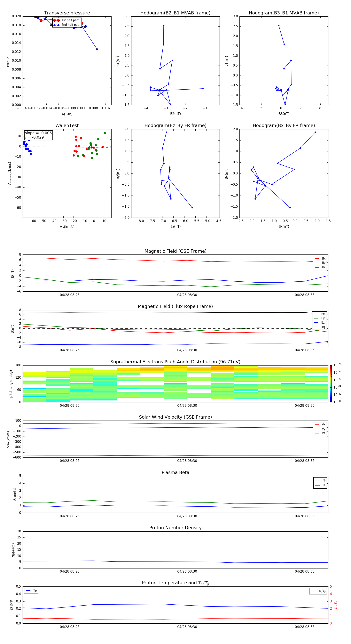This screenshot has height=644, width=351.
Task: Click the Vx legend entry in velocity plot
Action: (x=320, y=424)
